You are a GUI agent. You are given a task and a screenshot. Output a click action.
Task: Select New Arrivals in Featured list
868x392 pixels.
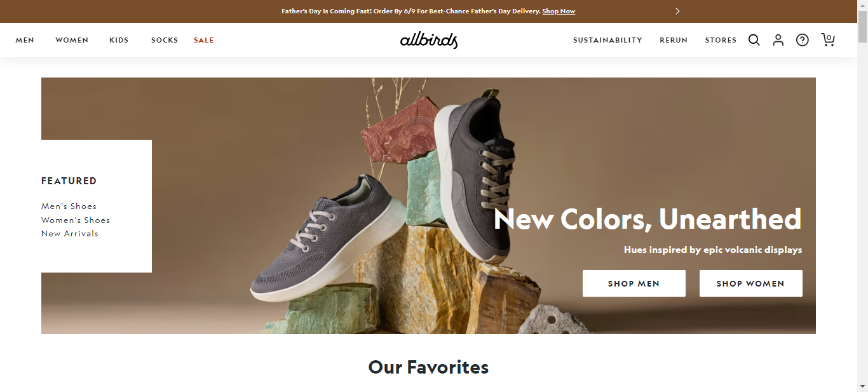pos(70,234)
